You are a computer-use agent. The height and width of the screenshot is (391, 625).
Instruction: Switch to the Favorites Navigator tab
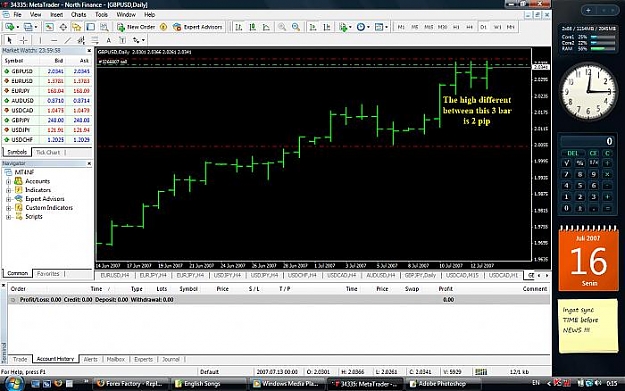point(48,274)
